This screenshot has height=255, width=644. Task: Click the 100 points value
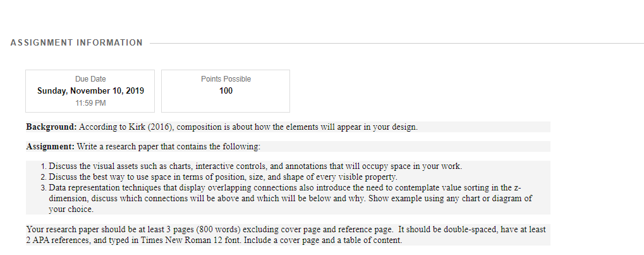click(226, 91)
